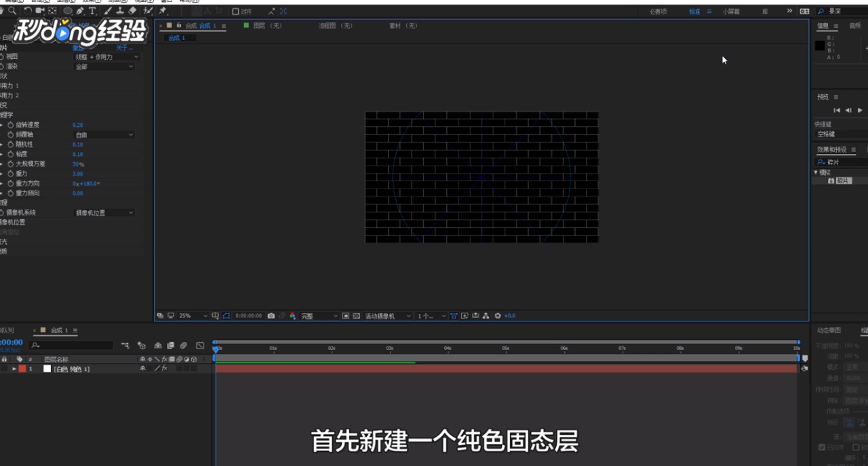Enable the 对齐 snapping checkbox
The image size is (868, 466).
[x=235, y=12]
